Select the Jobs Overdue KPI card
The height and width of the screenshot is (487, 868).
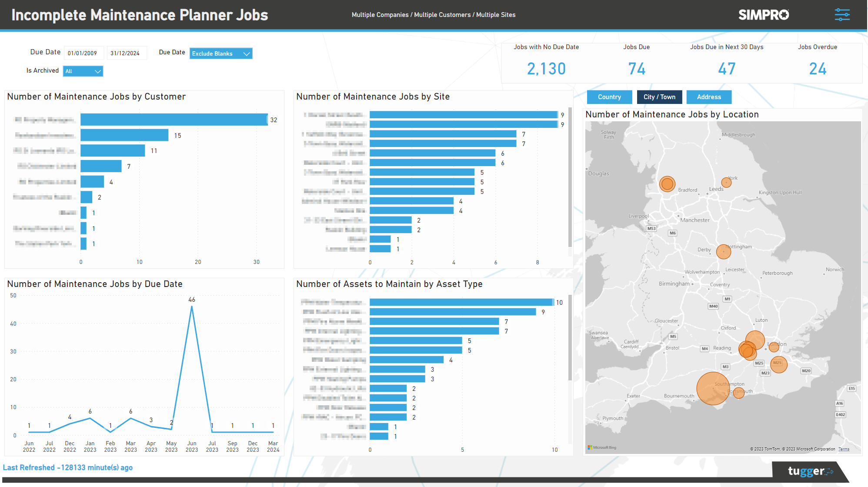818,68
